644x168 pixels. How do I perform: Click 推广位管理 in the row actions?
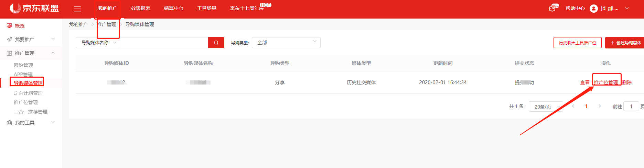click(606, 82)
